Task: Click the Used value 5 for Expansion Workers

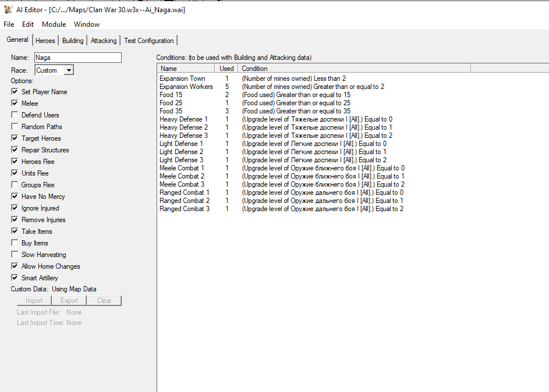Action: pos(227,87)
